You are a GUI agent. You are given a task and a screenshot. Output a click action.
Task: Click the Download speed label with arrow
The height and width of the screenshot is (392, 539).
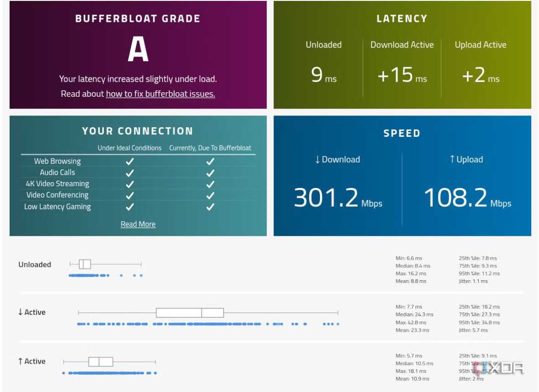[337, 160]
